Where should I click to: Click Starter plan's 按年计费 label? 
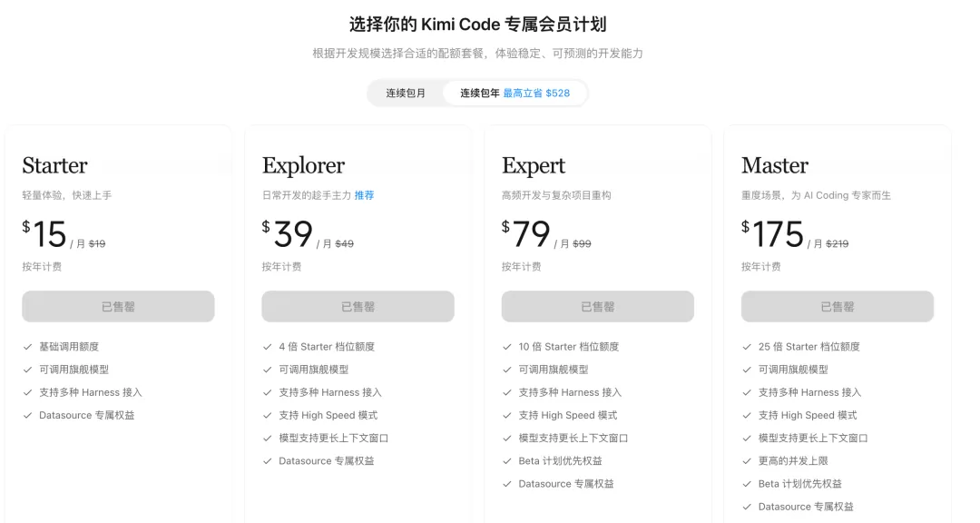[42, 267]
